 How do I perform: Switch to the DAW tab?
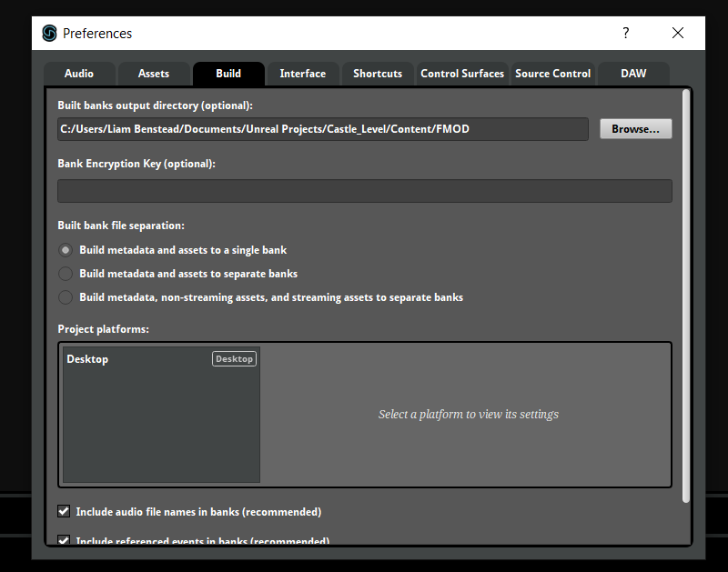[x=633, y=74]
